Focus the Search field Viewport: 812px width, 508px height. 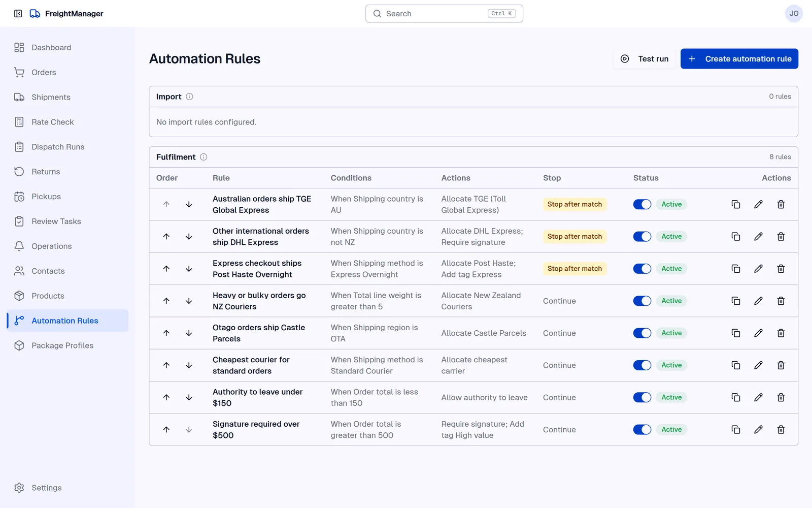444,14
